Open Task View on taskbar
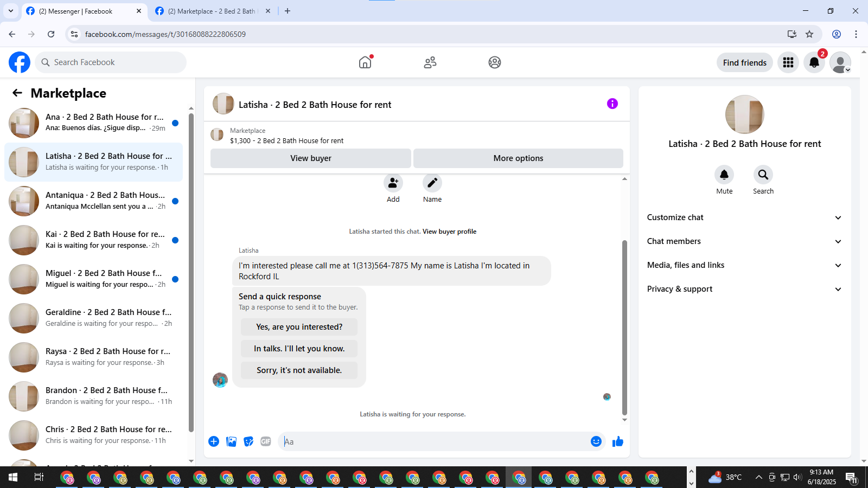The image size is (868, 488). [39, 477]
